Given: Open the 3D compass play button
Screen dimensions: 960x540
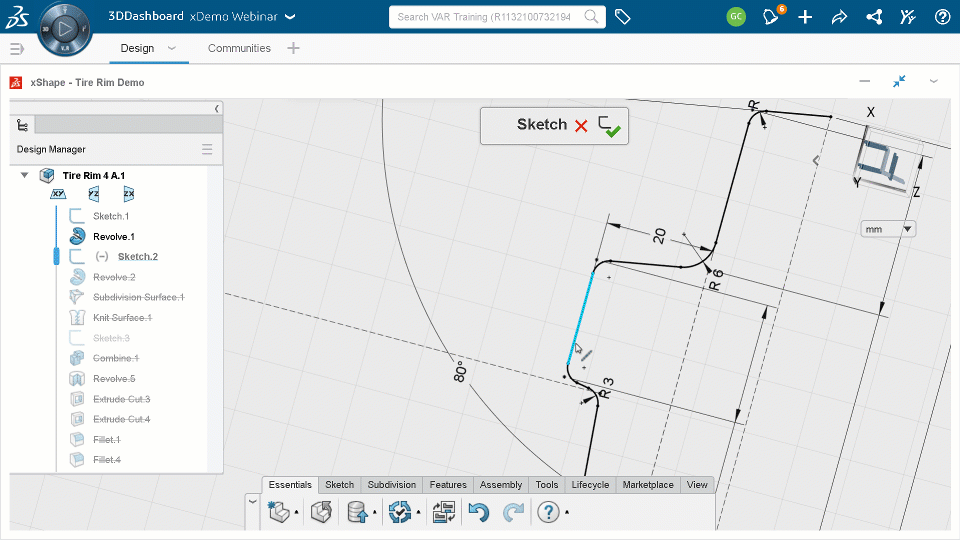Looking at the screenshot, I should (x=65, y=28).
